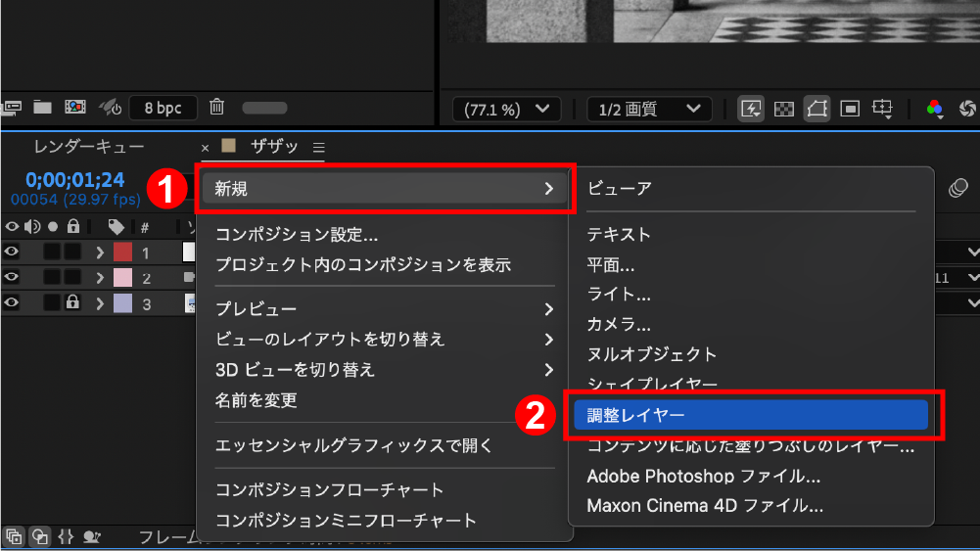Click the pink label color of layer 2
The image size is (980, 551).
pyautogui.click(x=122, y=277)
